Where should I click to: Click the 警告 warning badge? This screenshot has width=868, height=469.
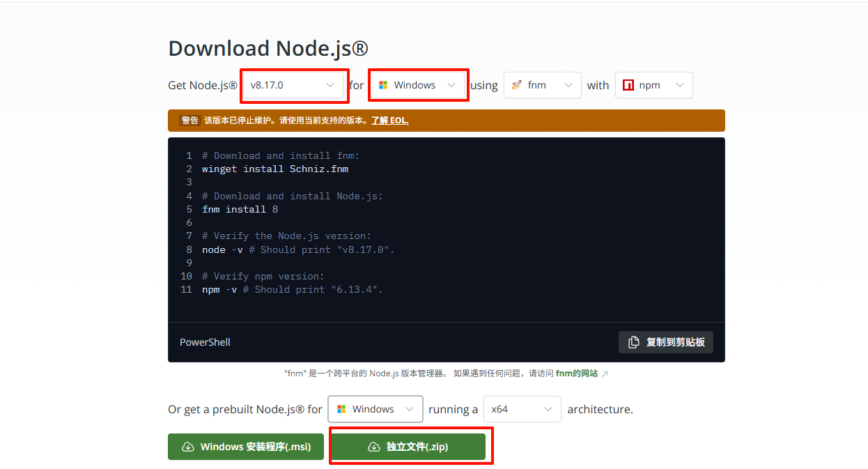click(x=190, y=121)
